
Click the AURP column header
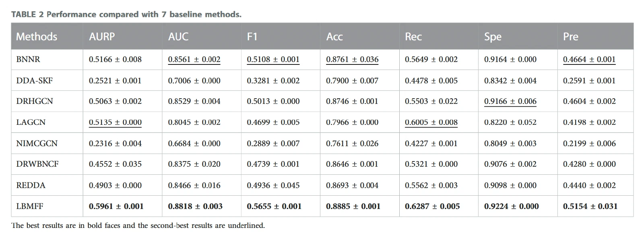click(x=102, y=37)
